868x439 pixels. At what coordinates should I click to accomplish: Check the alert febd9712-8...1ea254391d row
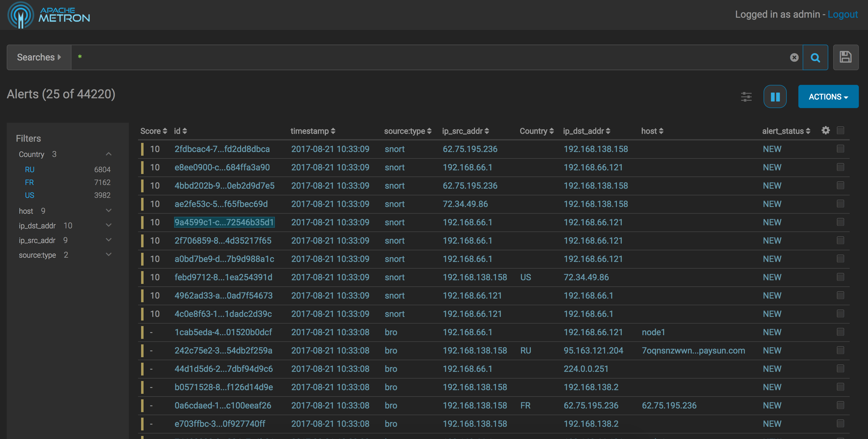click(841, 277)
